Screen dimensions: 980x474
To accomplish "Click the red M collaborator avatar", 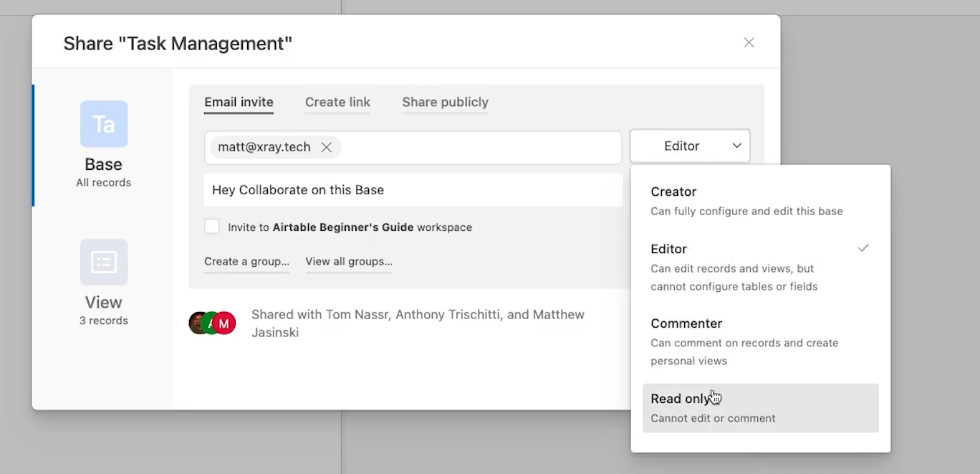I will point(225,323).
